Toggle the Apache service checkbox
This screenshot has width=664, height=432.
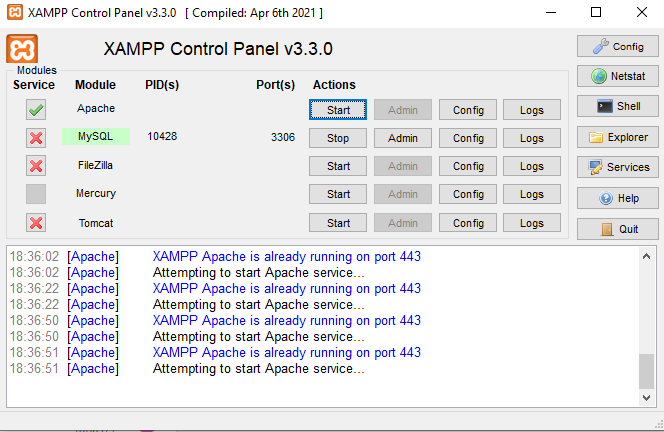tap(36, 110)
